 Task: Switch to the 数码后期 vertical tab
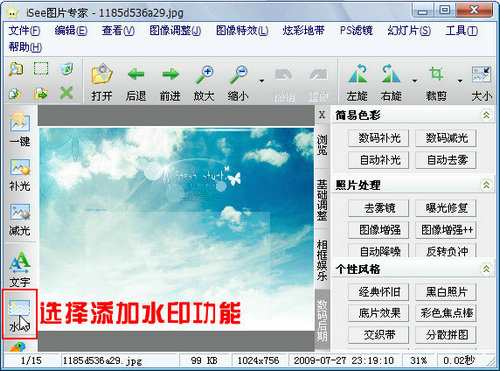[322, 320]
